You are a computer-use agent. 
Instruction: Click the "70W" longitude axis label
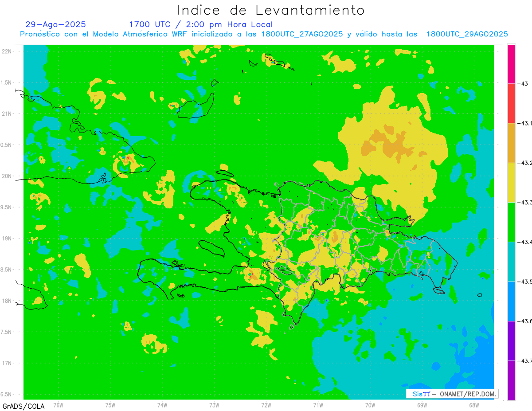click(370, 405)
